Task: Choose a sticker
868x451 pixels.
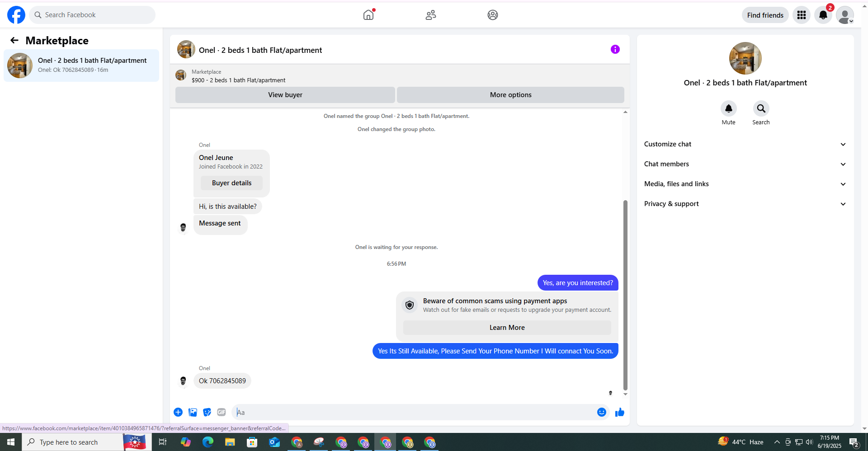Action: [207, 412]
